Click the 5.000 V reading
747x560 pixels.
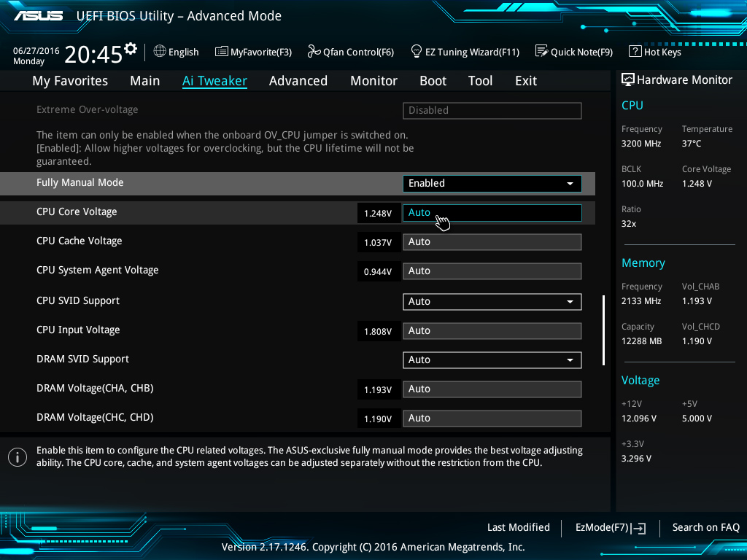(697, 418)
